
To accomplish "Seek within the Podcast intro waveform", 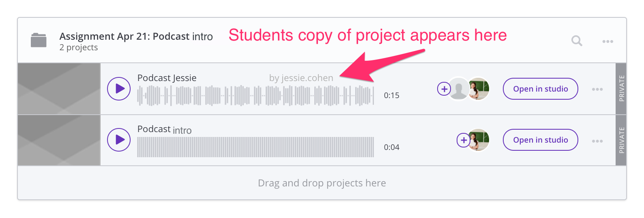I will pyautogui.click(x=255, y=147).
